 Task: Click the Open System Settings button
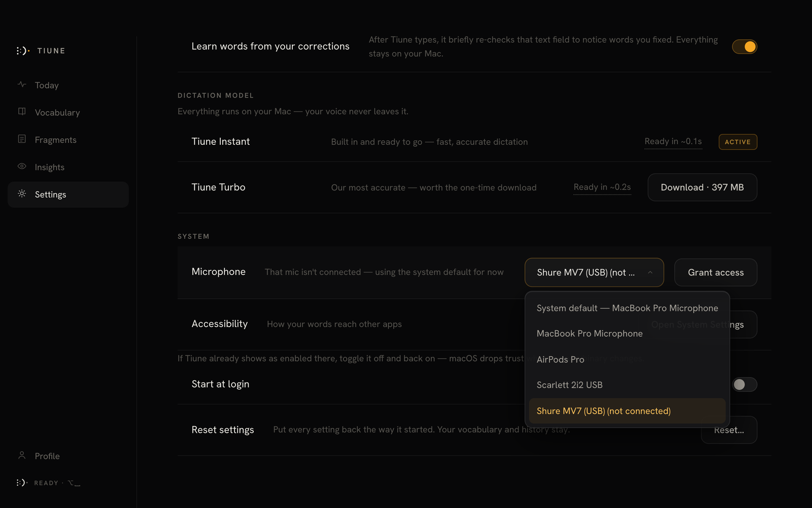tap(743, 325)
